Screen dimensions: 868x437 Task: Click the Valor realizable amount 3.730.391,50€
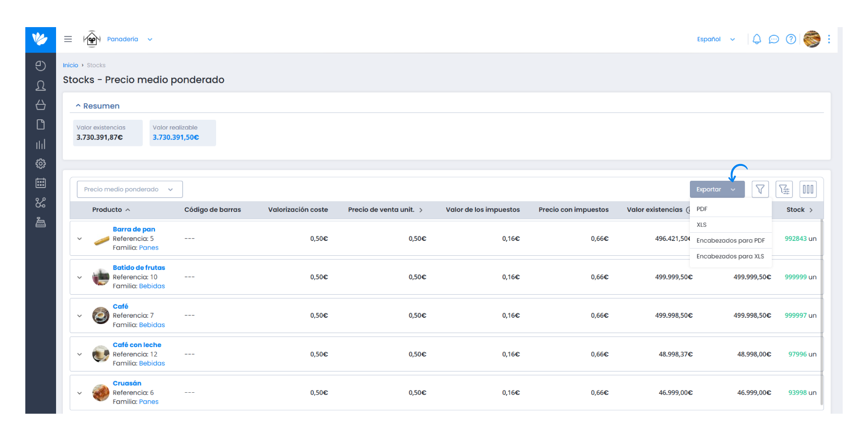(x=176, y=137)
